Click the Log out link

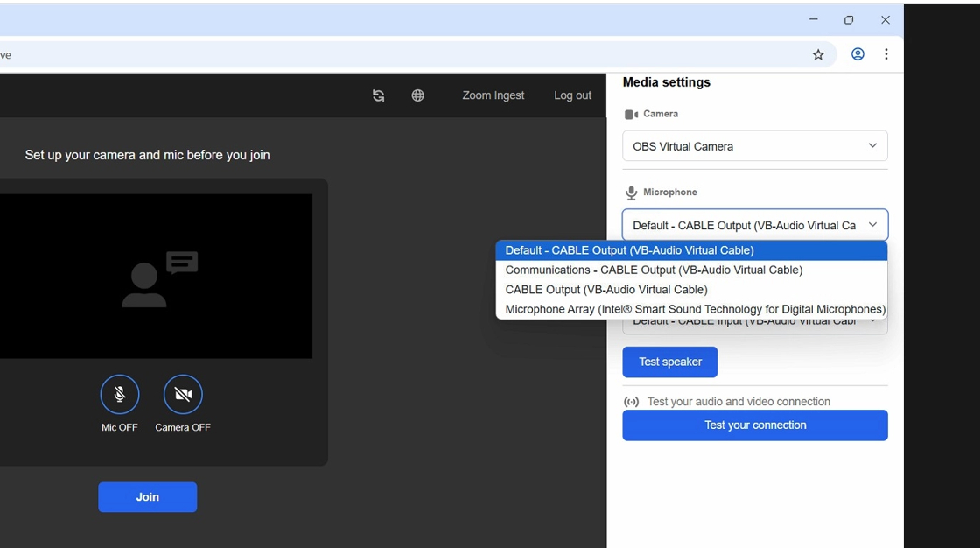click(572, 95)
